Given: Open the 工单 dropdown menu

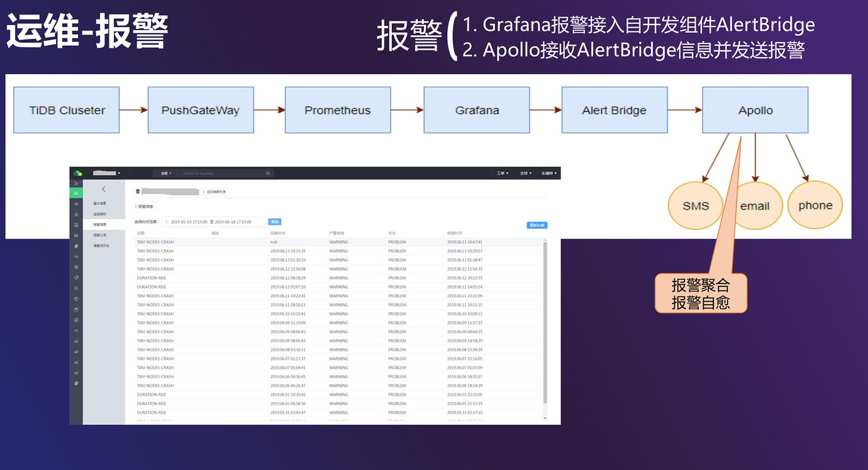Looking at the screenshot, I should (501, 173).
